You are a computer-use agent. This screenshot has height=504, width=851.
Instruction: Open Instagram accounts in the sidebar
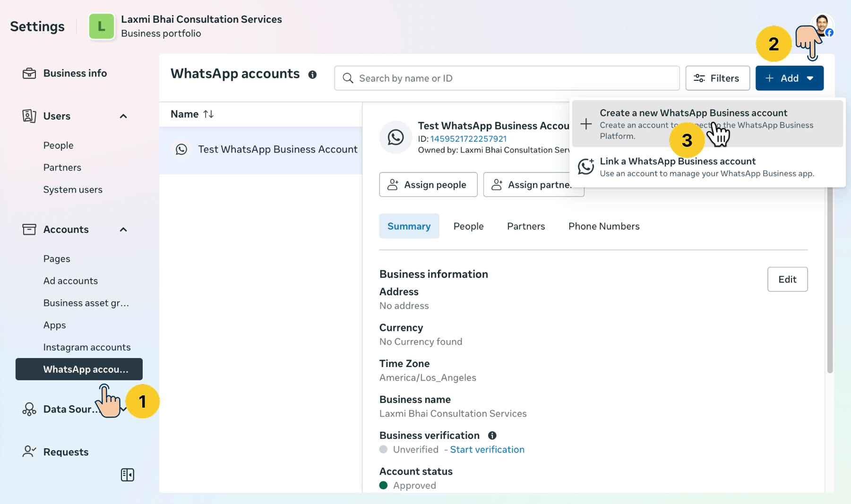[x=87, y=348]
